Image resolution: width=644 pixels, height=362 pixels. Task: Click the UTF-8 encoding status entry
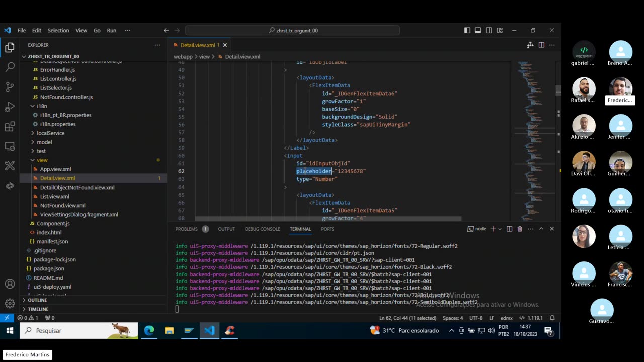coord(476,318)
